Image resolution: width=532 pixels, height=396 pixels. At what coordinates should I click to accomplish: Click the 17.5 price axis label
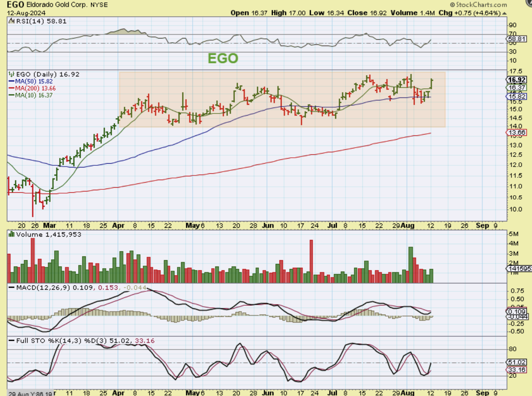point(515,71)
